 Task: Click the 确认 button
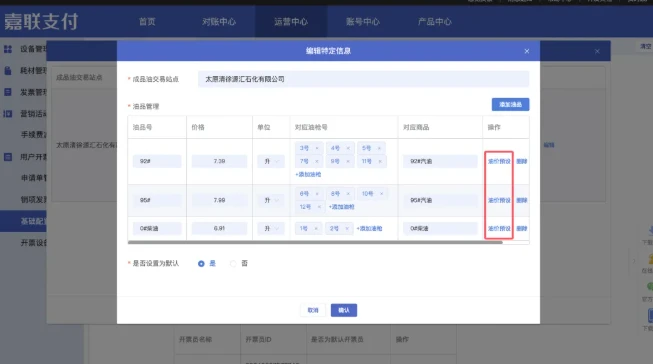[344, 310]
